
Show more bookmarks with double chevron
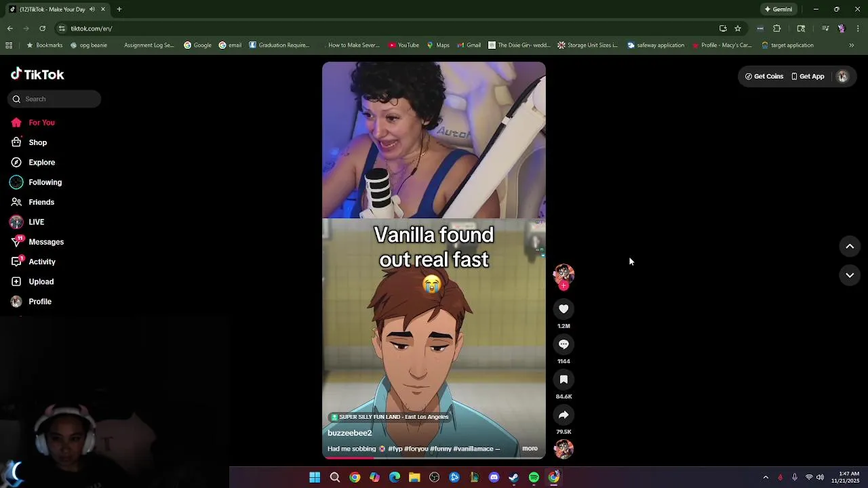[852, 45]
